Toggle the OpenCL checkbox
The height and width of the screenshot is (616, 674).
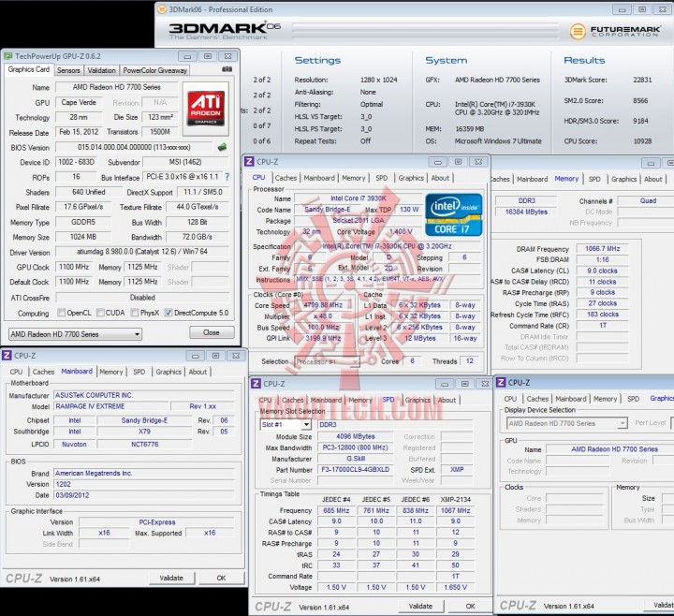pyautogui.click(x=62, y=313)
